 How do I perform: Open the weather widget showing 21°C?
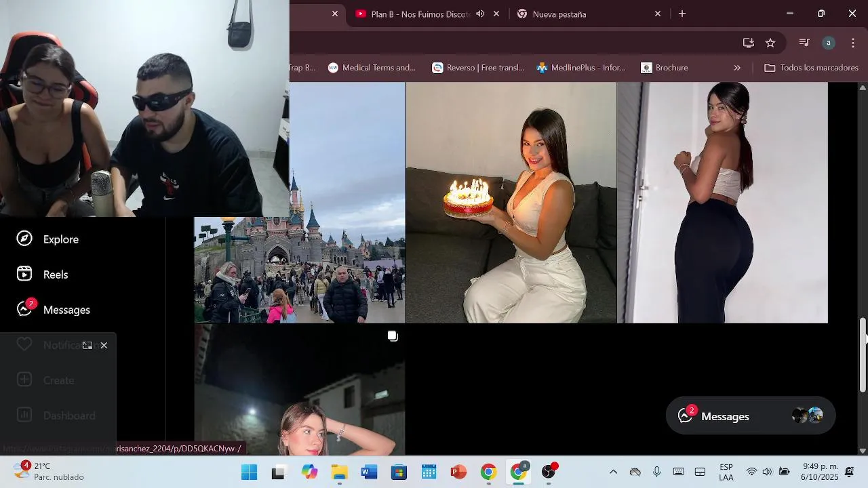(x=49, y=471)
